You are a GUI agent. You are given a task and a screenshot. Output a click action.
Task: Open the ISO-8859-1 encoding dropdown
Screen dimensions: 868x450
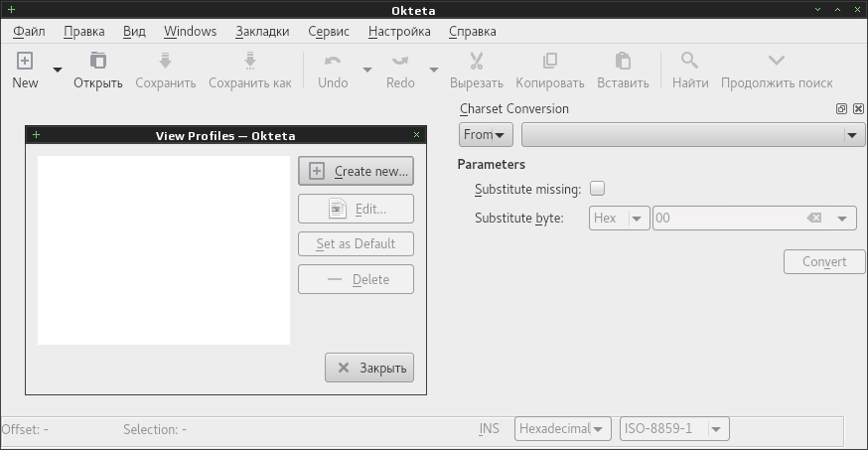[x=674, y=429]
